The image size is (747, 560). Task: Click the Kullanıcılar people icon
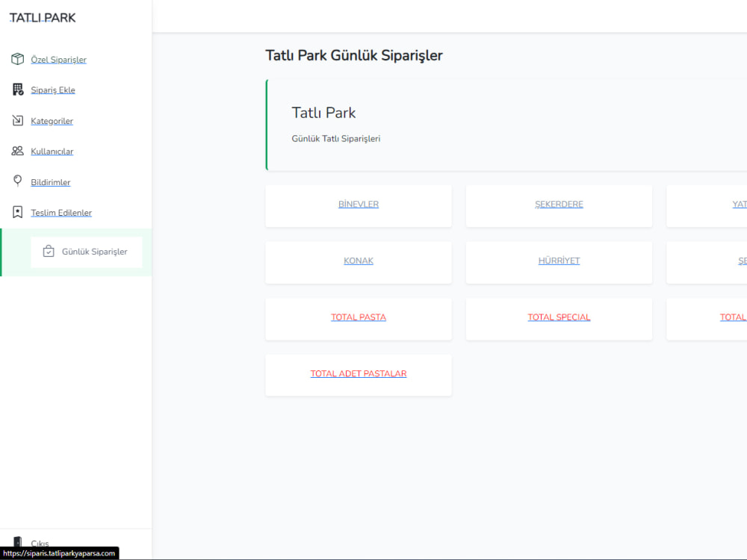tap(18, 151)
